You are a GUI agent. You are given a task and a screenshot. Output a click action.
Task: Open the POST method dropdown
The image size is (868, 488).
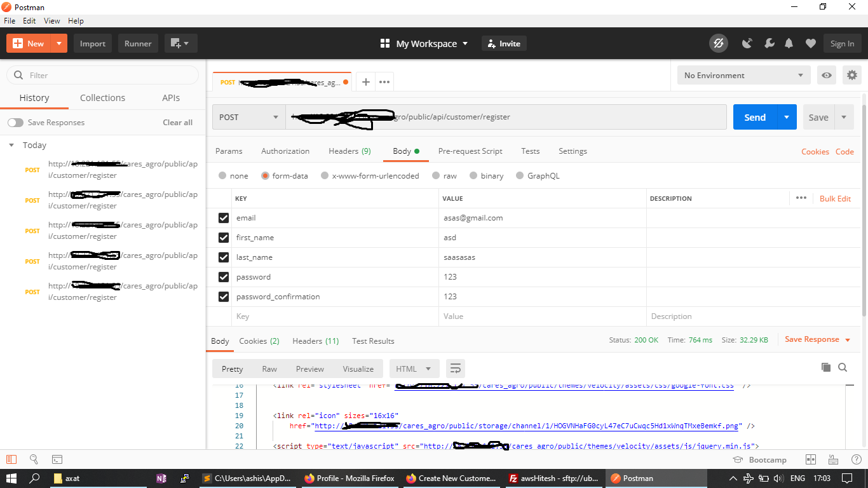pyautogui.click(x=248, y=117)
